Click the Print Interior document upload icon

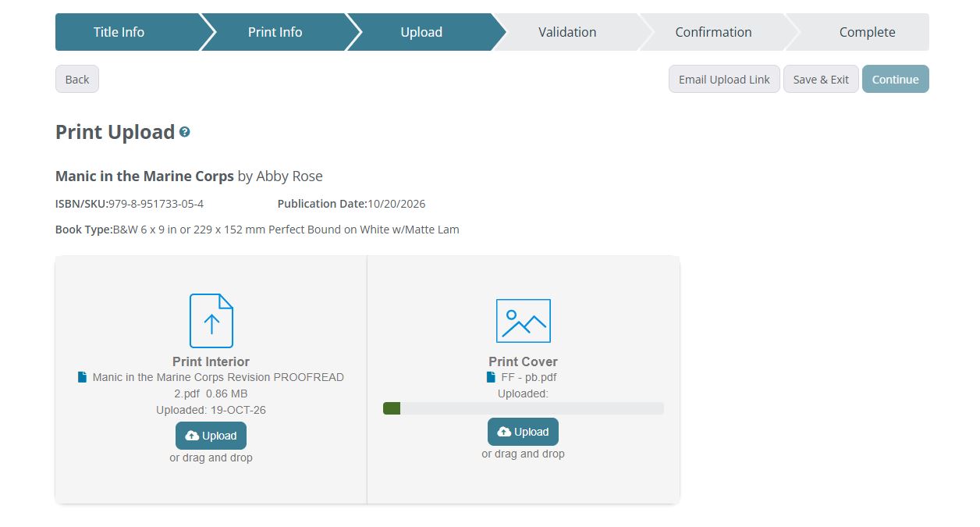pos(211,321)
